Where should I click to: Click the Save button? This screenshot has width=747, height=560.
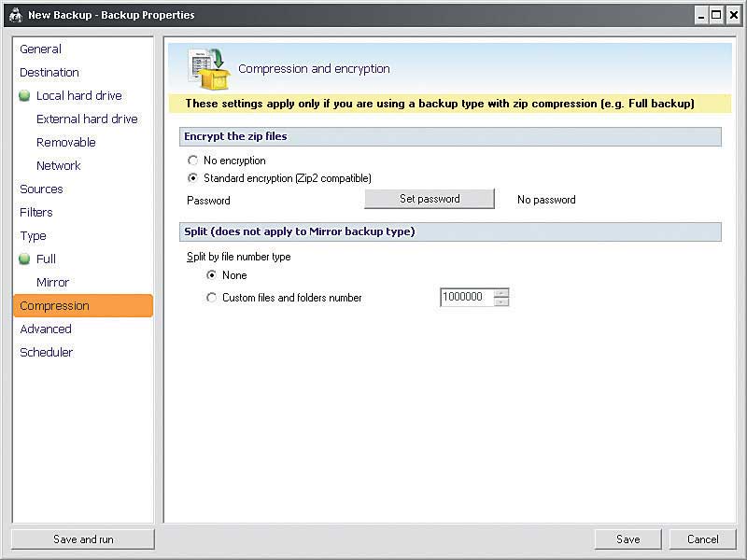(628, 539)
